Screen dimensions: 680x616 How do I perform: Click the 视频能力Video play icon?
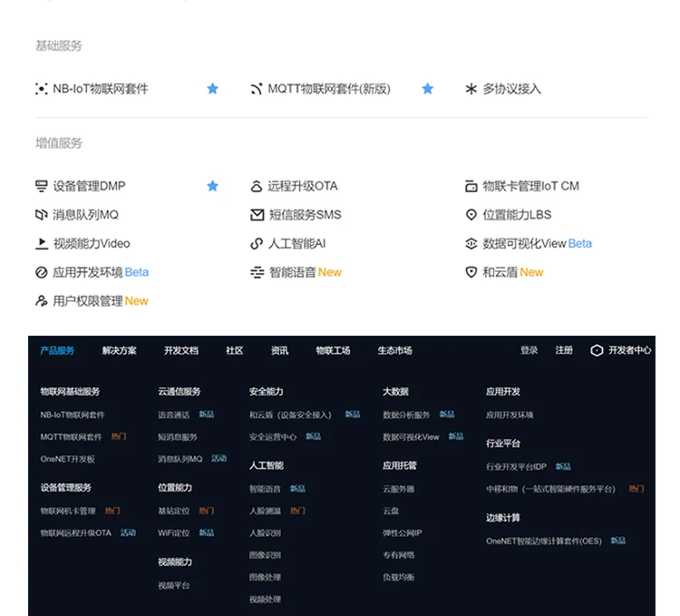click(x=41, y=243)
